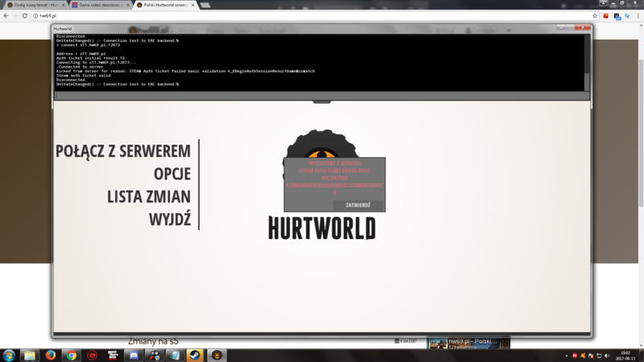Click the browser back arrow
Screen dimensions: 644x362
(6, 15)
